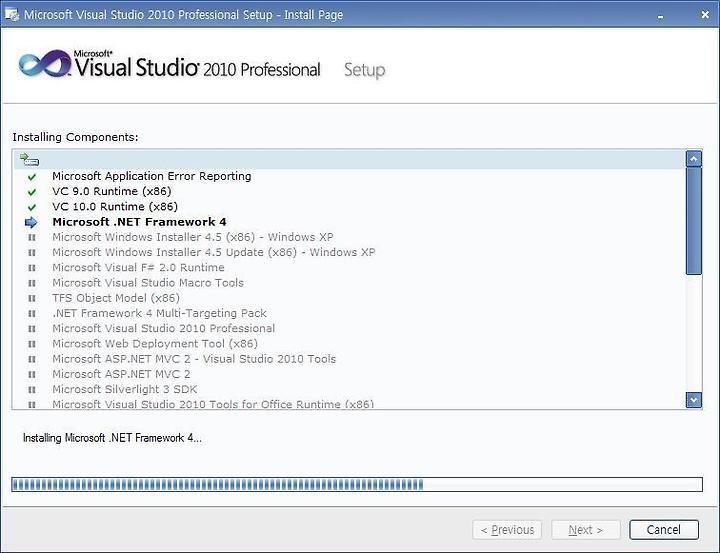Select the VC 10.0 Runtime (x86) entry

[x=115, y=207]
